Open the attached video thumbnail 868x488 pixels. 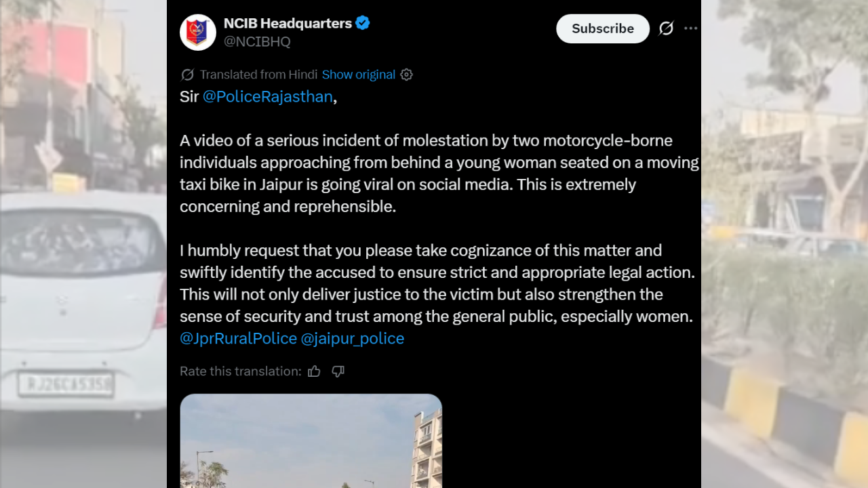coord(311,441)
